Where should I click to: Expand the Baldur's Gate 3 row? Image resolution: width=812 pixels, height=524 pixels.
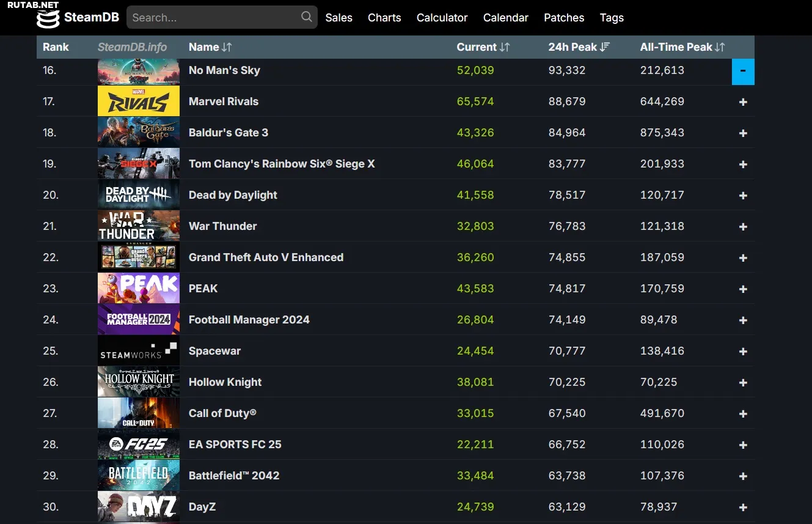(743, 133)
